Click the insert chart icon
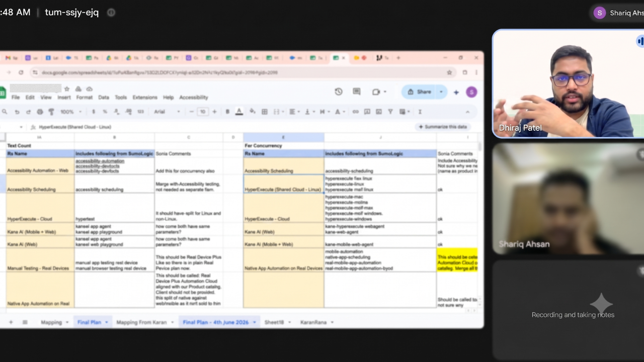 [x=379, y=112]
